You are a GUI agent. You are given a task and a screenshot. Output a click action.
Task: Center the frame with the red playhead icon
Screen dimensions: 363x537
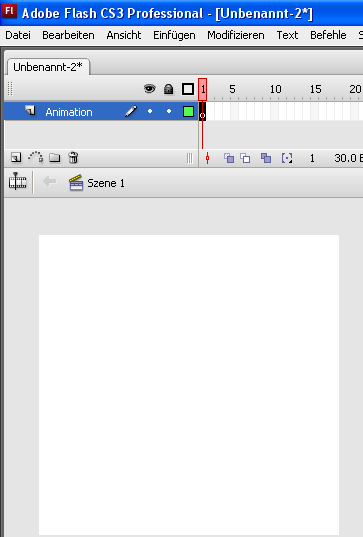(207, 158)
